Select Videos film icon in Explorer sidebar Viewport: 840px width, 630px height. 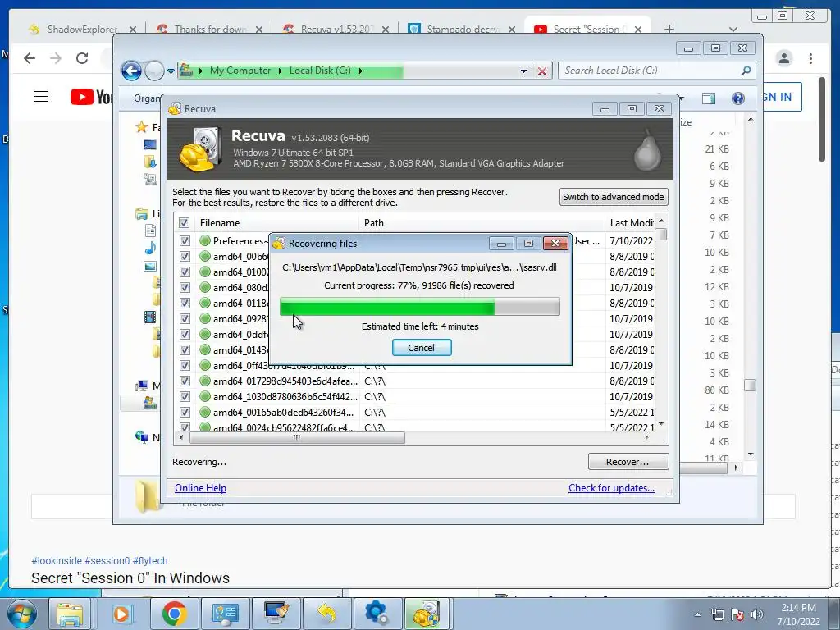150,317
